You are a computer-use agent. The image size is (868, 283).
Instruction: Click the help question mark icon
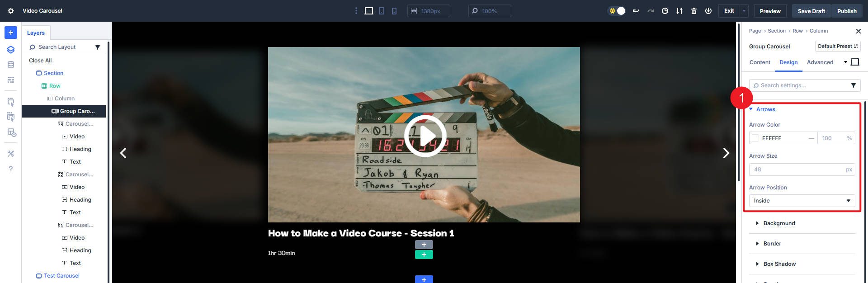(11, 169)
